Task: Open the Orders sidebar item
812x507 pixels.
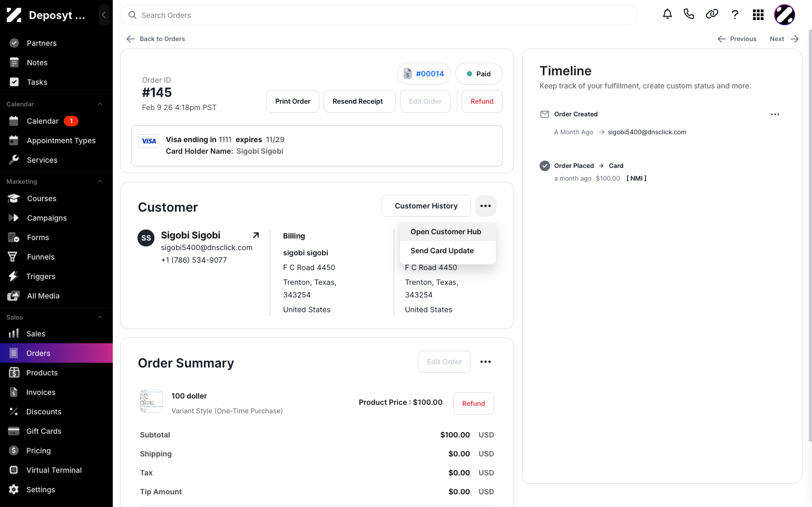Action: [x=56, y=353]
